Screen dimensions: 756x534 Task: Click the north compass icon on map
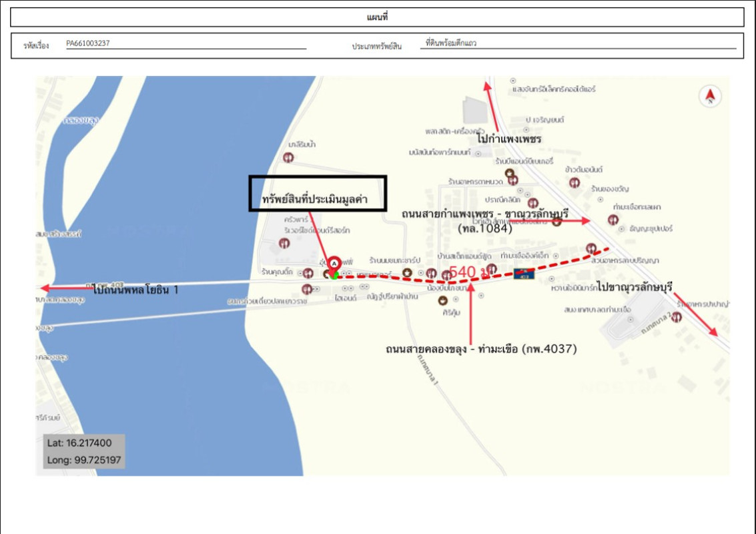tap(710, 96)
